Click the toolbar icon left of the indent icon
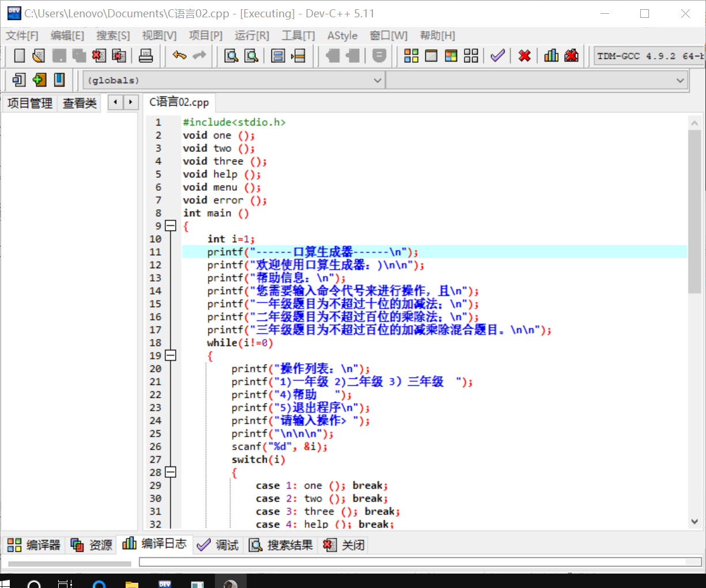This screenshot has height=588, width=706. pos(278,55)
